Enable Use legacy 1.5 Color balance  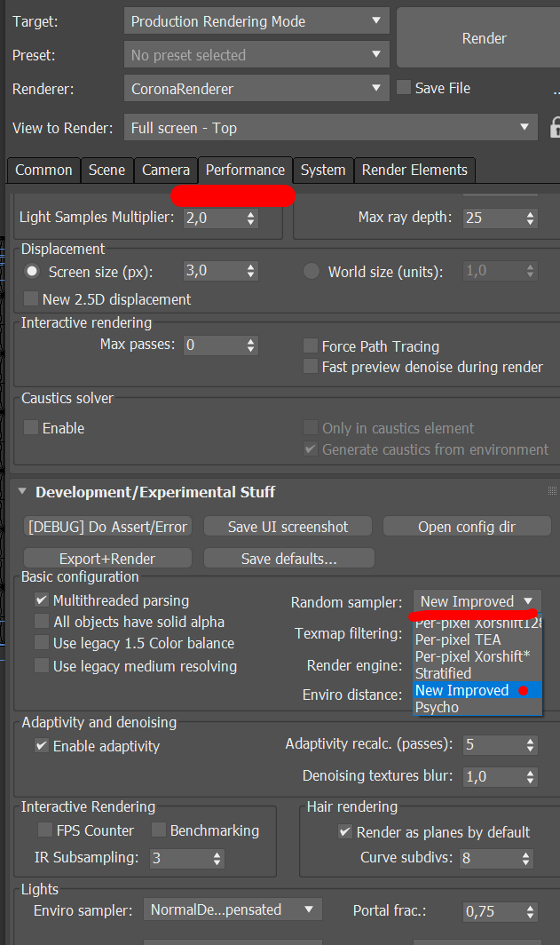pos(42,642)
